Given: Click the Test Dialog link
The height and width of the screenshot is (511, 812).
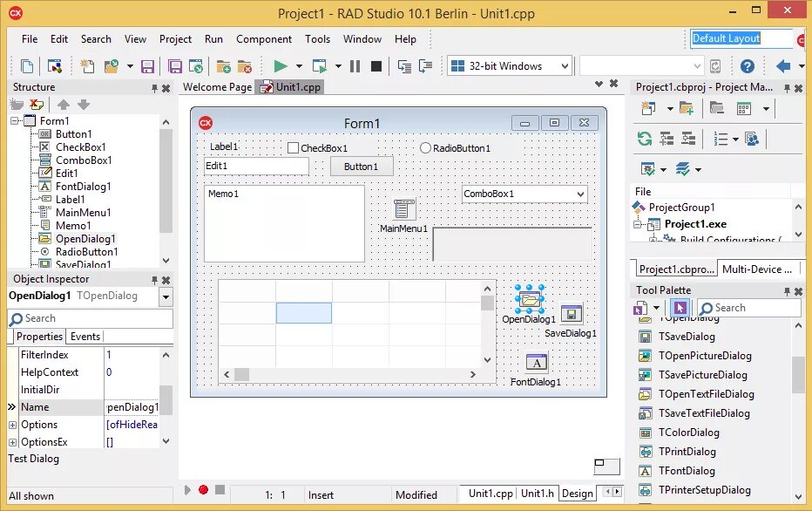Looking at the screenshot, I should [x=34, y=459].
